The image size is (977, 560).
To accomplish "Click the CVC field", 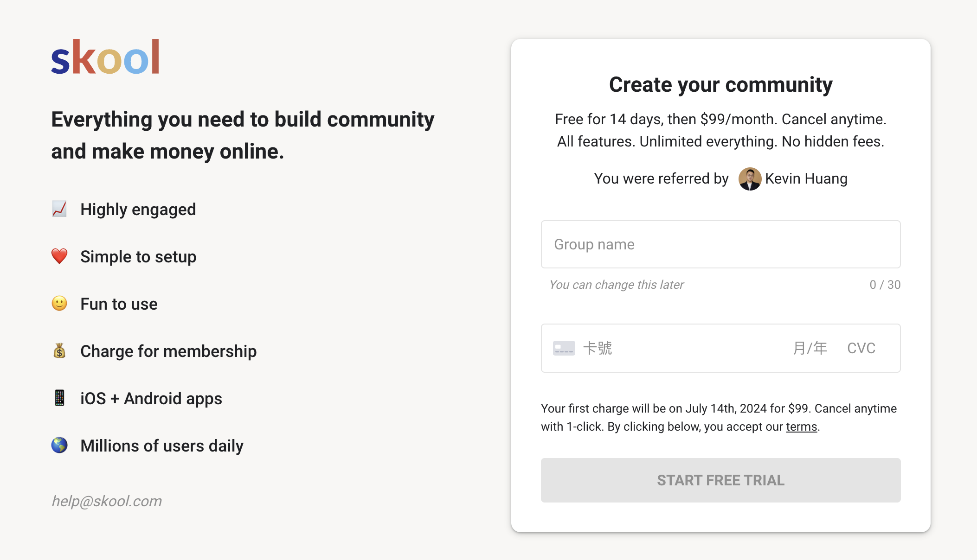I will (x=861, y=348).
